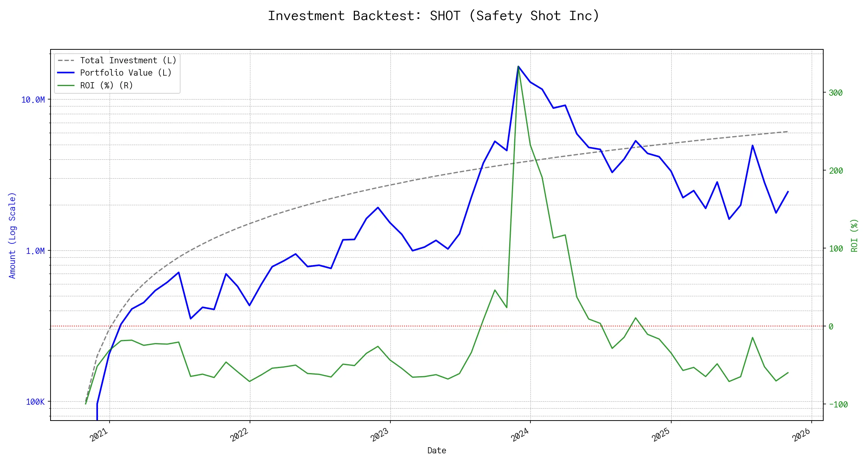The image size is (868, 463).
Task: Click the 100K left axis label
Action: 35,402
